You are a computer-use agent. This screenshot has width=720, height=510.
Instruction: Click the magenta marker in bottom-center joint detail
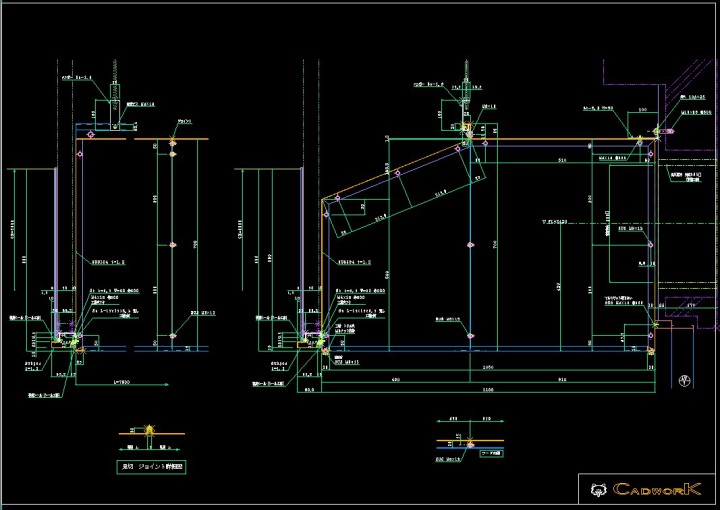click(471, 442)
